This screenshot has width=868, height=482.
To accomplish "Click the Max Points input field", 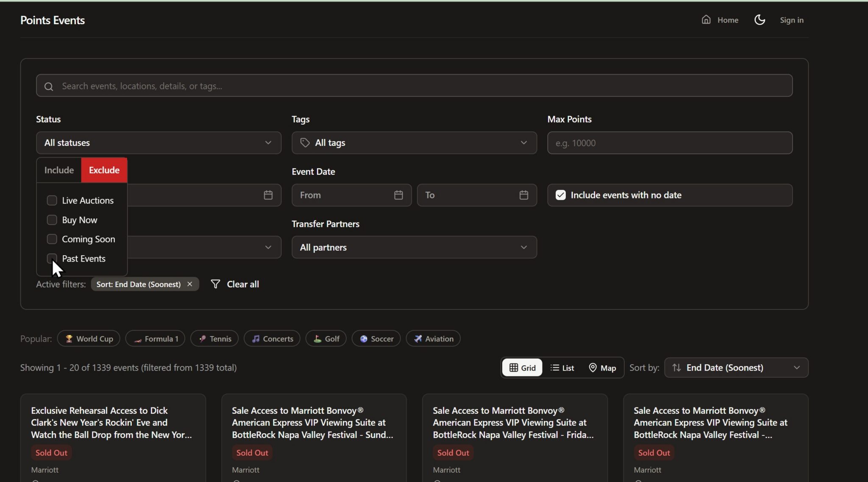I will [x=670, y=143].
